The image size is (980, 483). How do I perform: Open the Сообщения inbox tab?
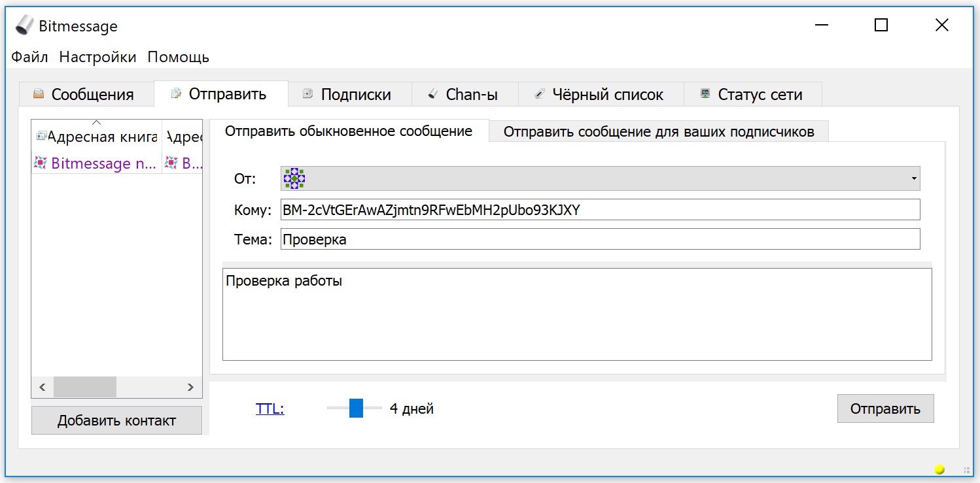(84, 95)
